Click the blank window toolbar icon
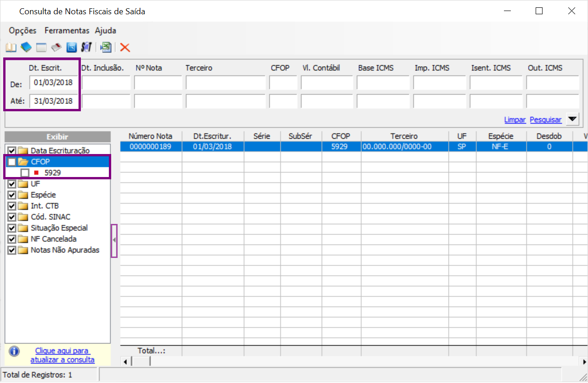 [x=41, y=47]
